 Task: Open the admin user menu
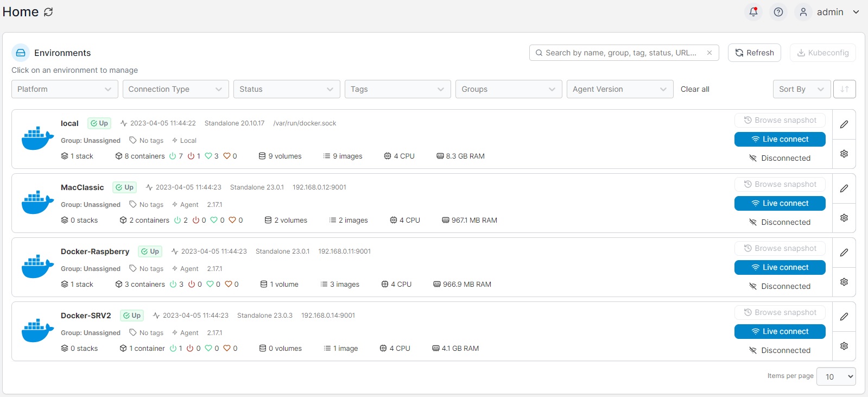(x=829, y=12)
